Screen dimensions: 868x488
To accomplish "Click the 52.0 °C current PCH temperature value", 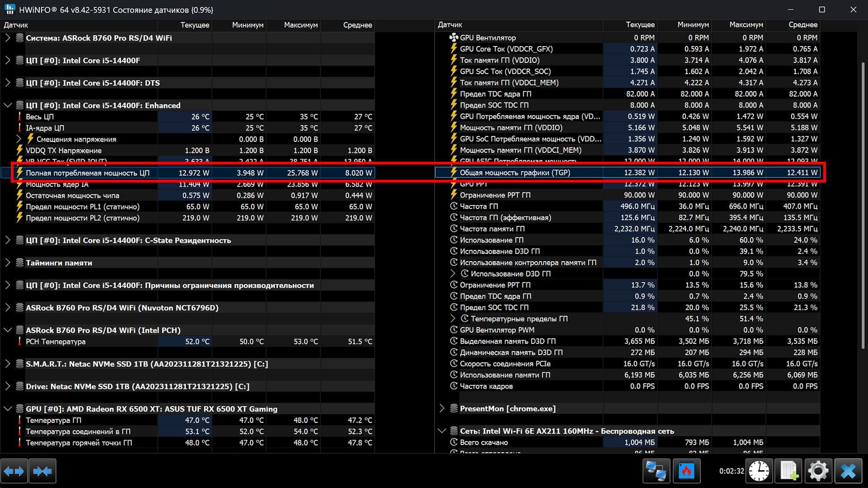I will pos(197,342).
